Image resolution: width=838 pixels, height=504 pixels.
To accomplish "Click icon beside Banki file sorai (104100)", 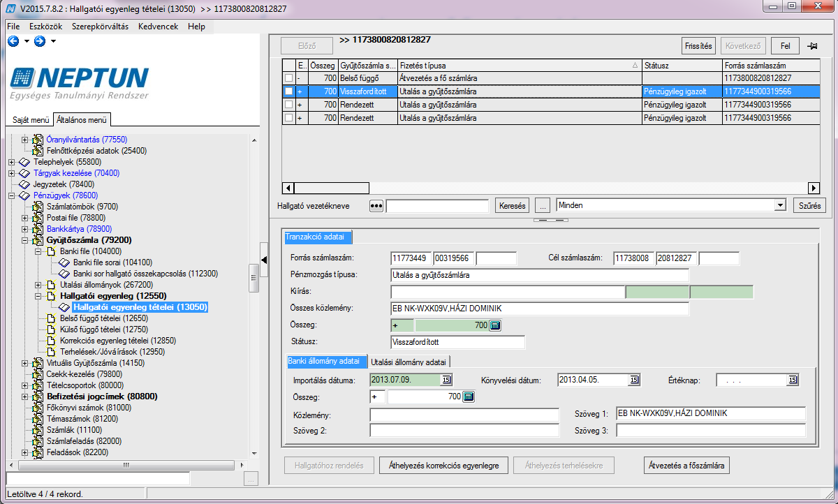I will pyautogui.click(x=64, y=262).
